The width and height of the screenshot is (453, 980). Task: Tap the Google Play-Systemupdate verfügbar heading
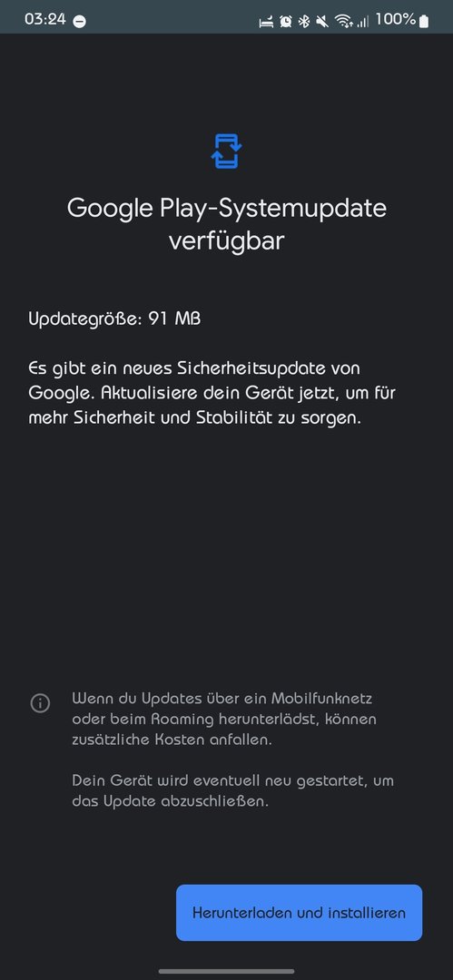227,223
